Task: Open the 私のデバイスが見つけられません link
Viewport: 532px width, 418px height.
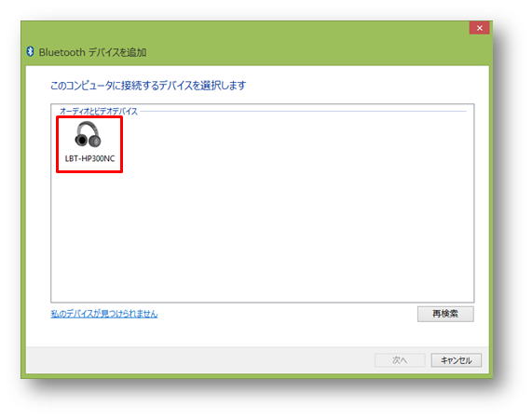Action: [x=104, y=314]
